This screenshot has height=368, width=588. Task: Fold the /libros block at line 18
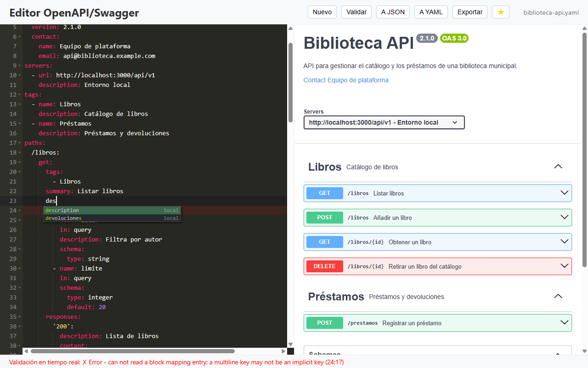21,152
